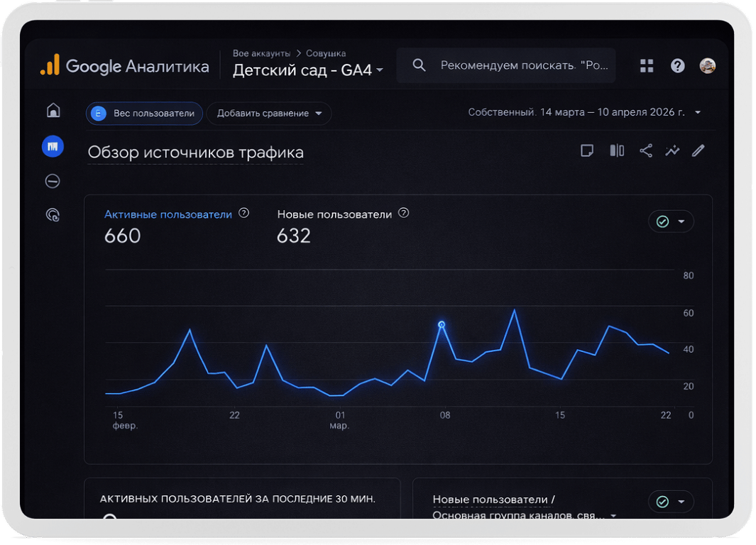This screenshot has height=545, width=756.
Task: Open the chart data quality checkmark dropdown
Action: point(671,222)
